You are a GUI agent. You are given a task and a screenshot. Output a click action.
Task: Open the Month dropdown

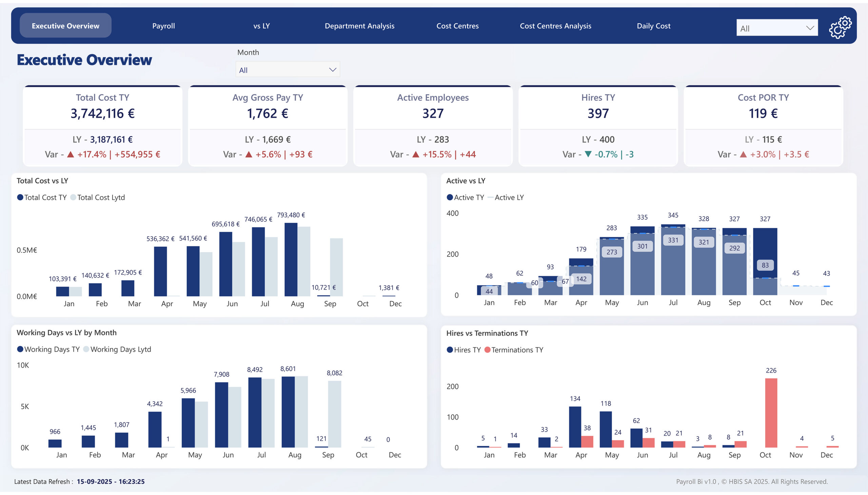click(288, 69)
